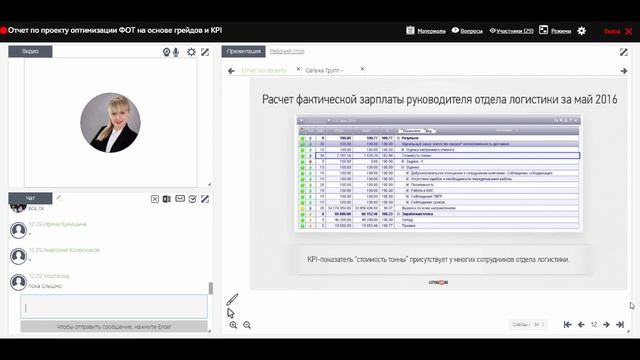The image size is (640, 360).
Task: Open the Режимы layout icon
Action: click(x=543, y=30)
